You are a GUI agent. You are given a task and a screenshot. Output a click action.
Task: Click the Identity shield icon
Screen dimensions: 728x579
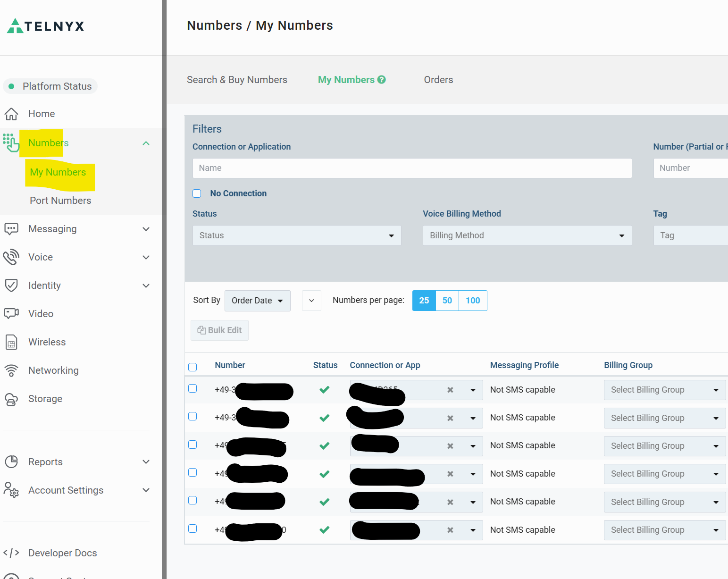pos(11,285)
